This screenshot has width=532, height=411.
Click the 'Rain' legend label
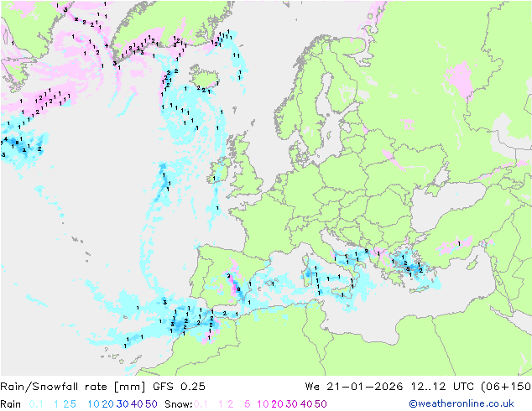click(x=11, y=404)
